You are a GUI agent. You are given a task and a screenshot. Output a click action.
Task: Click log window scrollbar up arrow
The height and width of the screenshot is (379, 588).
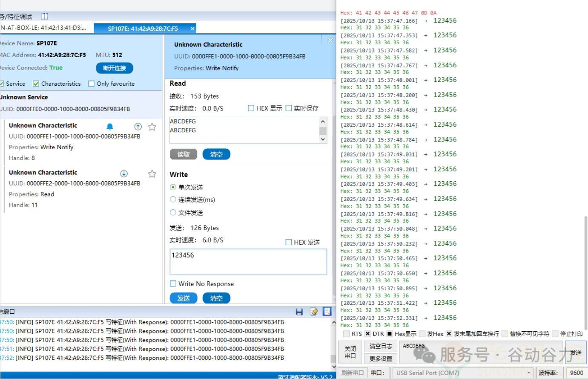pyautogui.click(x=333, y=323)
